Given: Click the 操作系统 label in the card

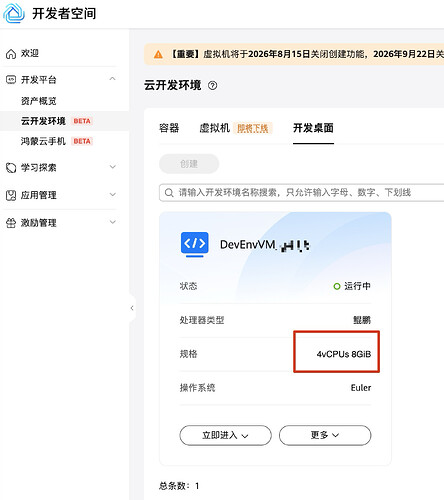Looking at the screenshot, I should tap(197, 388).
